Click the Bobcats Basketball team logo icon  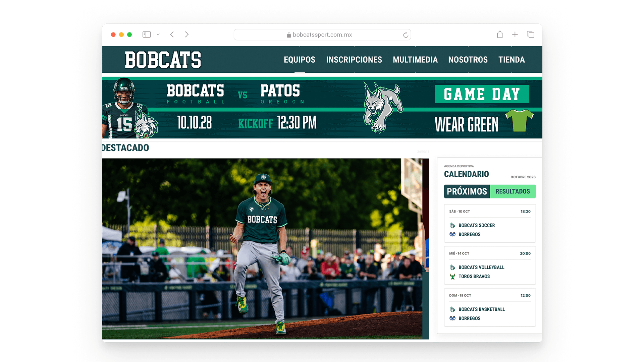point(452,309)
